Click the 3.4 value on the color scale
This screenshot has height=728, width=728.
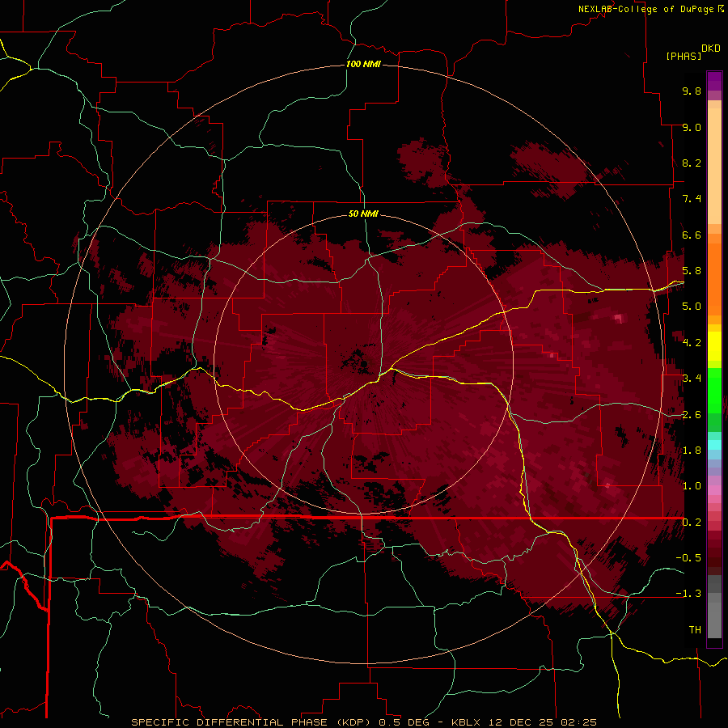692,379
